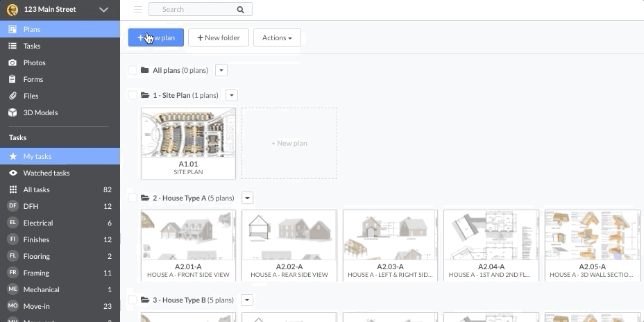
Task: Click the EL badge icon for Electrical
Action: [x=12, y=223]
